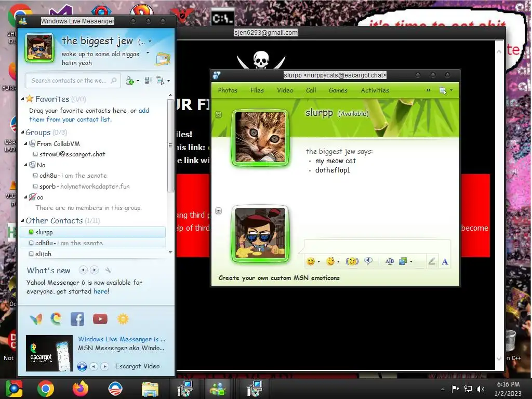This screenshot has height=399, width=532.
Task: Click your profile display picture in Messenger
Action: 39,48
